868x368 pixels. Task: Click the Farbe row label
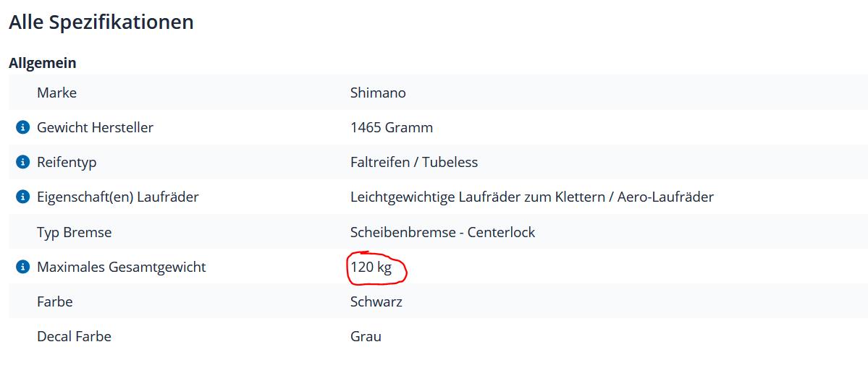point(55,301)
